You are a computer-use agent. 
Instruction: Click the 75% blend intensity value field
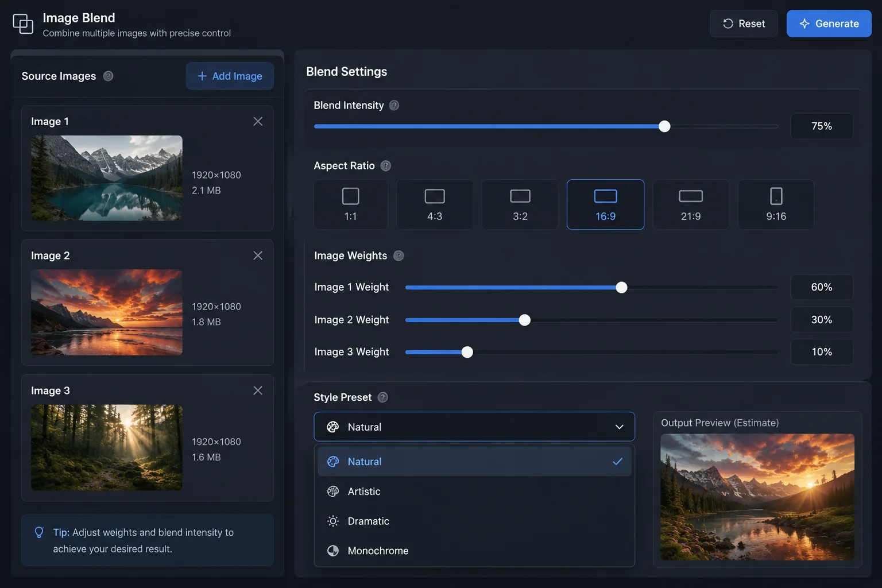click(822, 126)
